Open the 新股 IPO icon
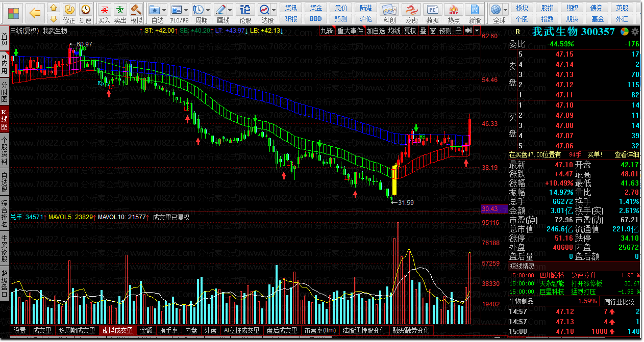This screenshot has width=644, height=342. pyautogui.click(x=475, y=13)
